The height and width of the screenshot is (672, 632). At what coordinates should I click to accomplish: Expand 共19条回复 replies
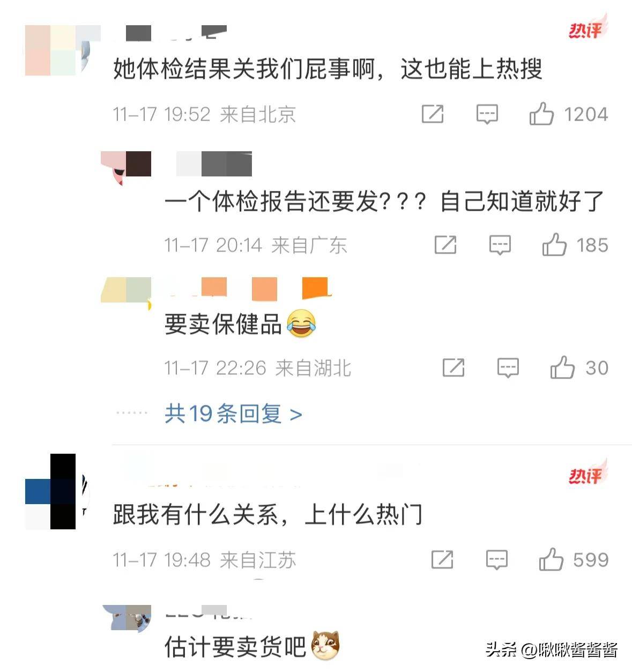234,413
